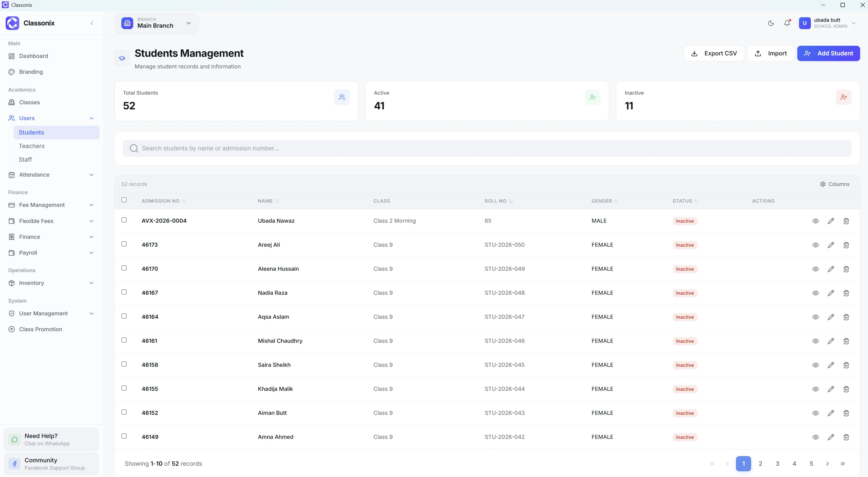Go to Class Promotion in the sidebar
This screenshot has height=477, width=868.
(51, 329)
